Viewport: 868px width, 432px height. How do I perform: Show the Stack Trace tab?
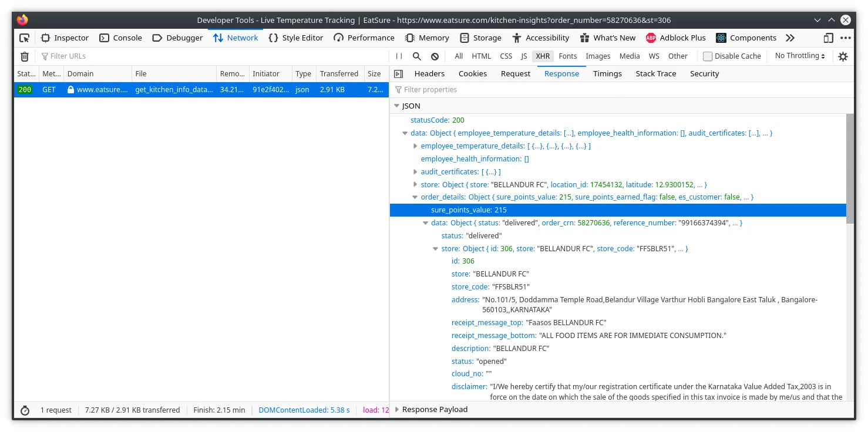656,74
